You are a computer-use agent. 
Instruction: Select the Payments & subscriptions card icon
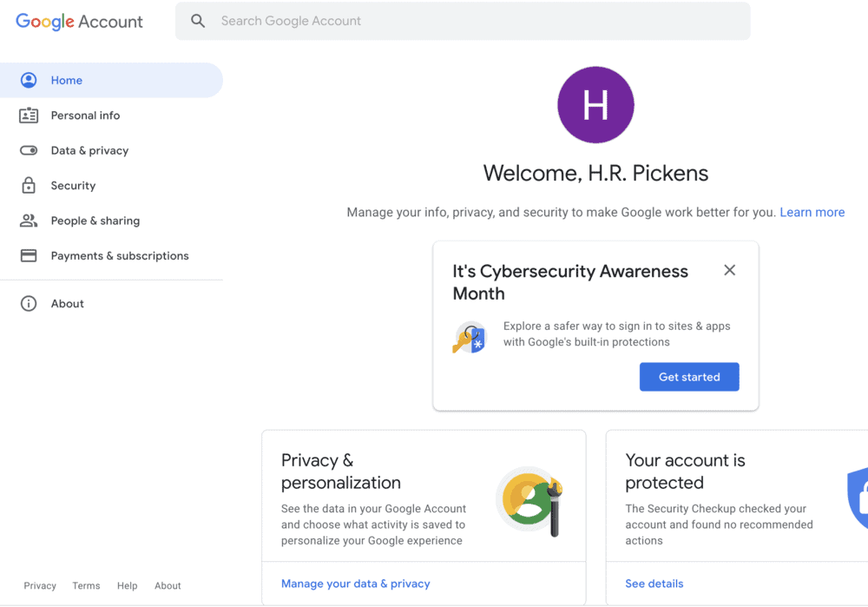click(29, 255)
